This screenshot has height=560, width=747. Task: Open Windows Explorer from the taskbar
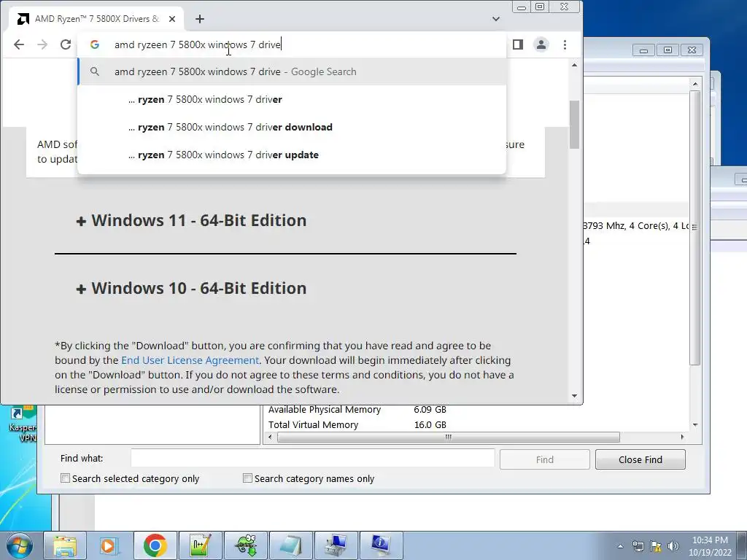point(65,545)
